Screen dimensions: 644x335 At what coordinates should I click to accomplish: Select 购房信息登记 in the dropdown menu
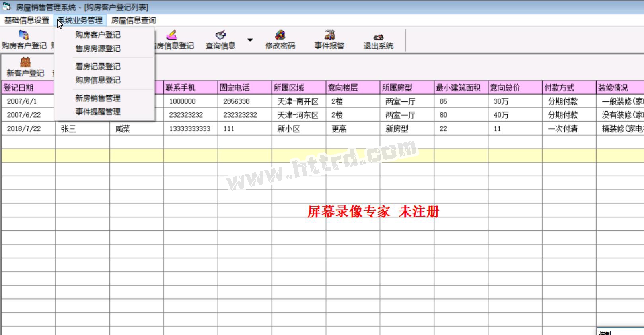click(x=98, y=80)
